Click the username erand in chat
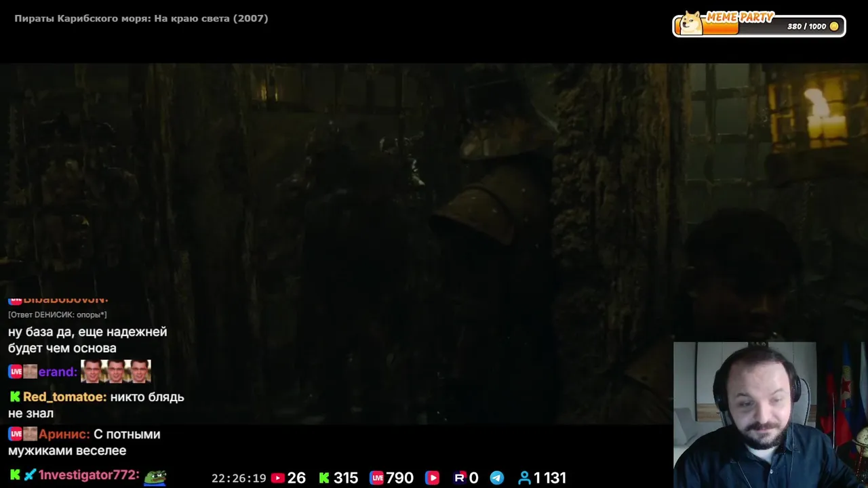The image size is (868, 488). pos(58,371)
